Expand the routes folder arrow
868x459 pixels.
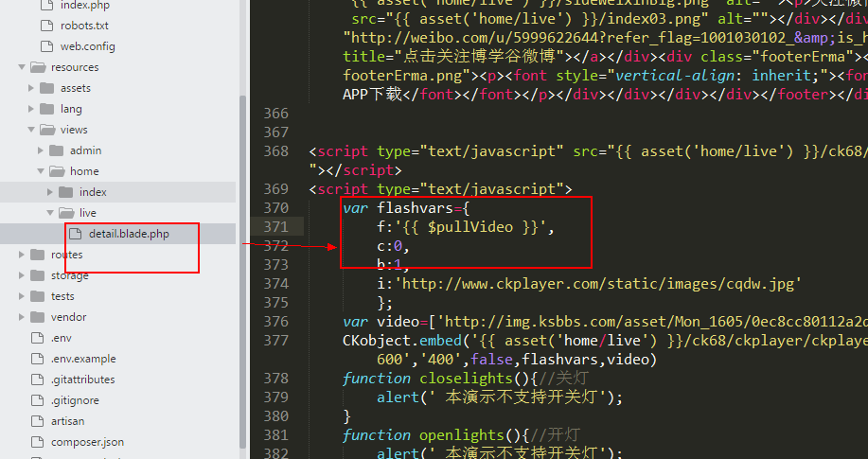coord(21,255)
